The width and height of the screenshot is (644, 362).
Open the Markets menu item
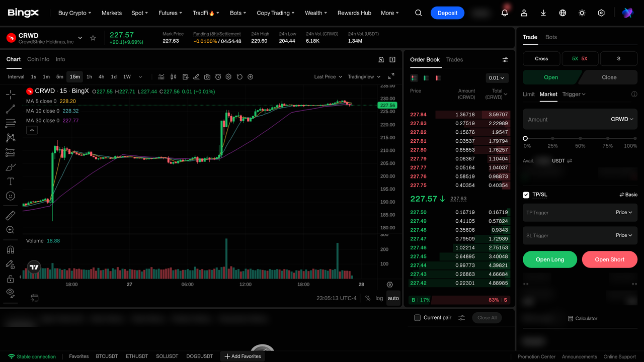112,13
